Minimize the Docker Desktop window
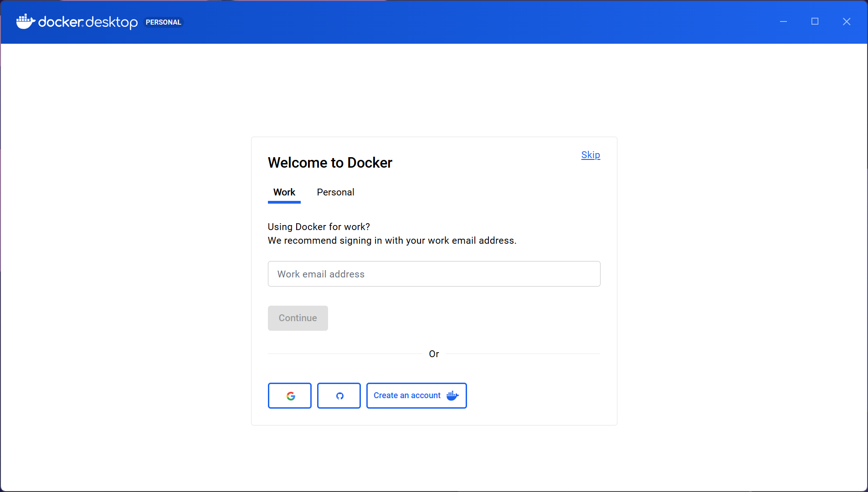The width and height of the screenshot is (868, 492). [783, 21]
